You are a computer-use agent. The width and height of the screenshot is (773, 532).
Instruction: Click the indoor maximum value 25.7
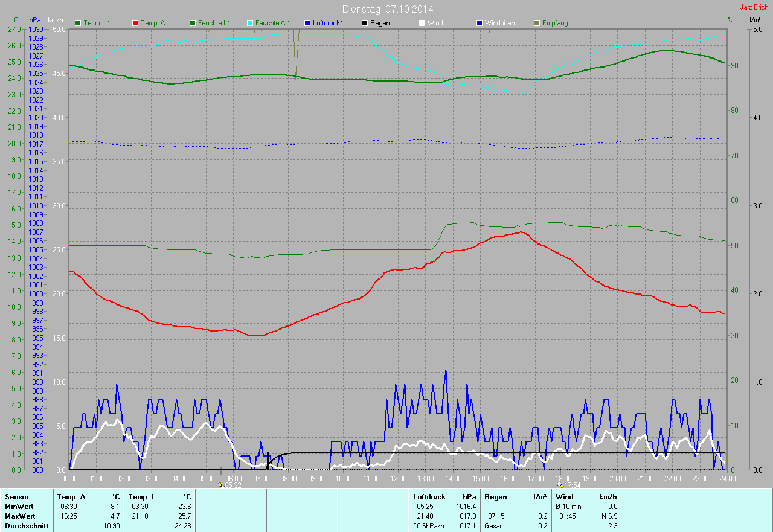(x=184, y=516)
